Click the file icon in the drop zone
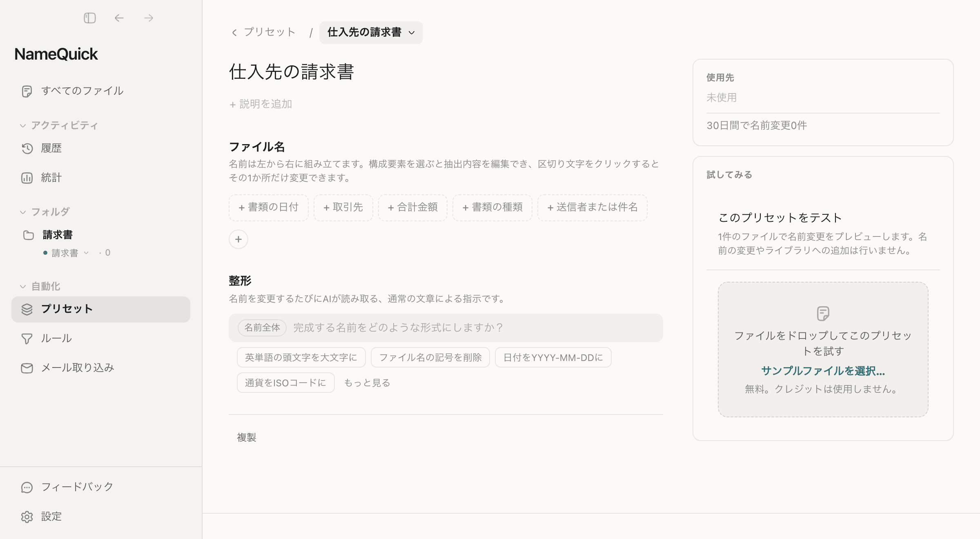 point(823,314)
